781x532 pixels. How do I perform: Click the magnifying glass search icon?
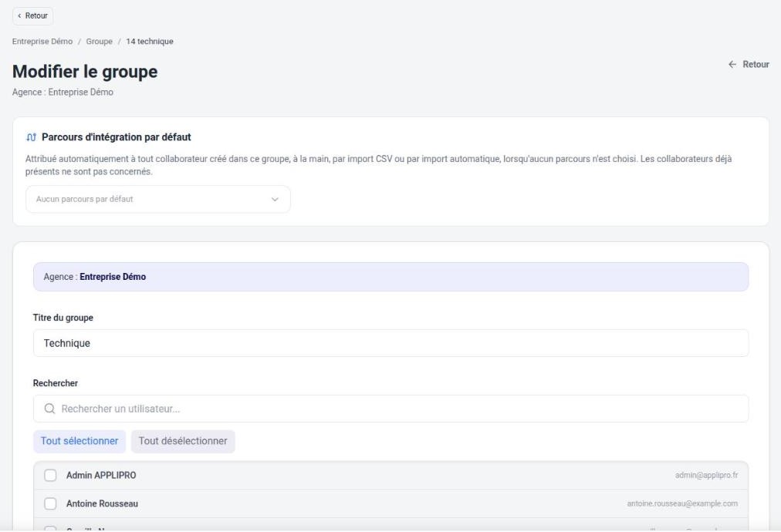pos(49,409)
